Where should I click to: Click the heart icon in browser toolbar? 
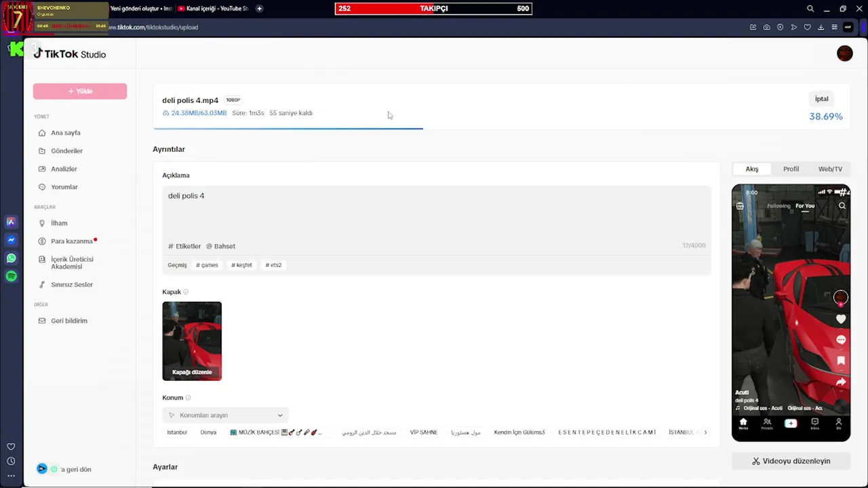[x=807, y=27]
